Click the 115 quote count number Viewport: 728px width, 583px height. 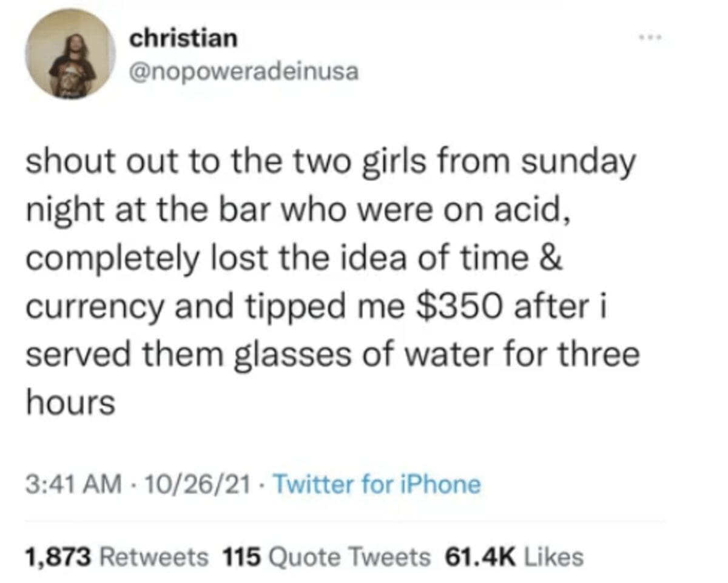click(242, 556)
